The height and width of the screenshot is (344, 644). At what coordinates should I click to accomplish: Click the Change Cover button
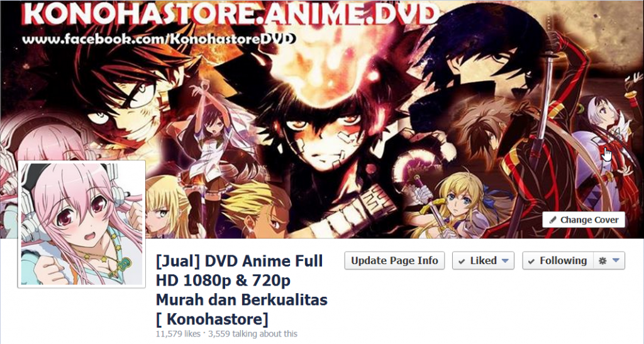point(584,220)
